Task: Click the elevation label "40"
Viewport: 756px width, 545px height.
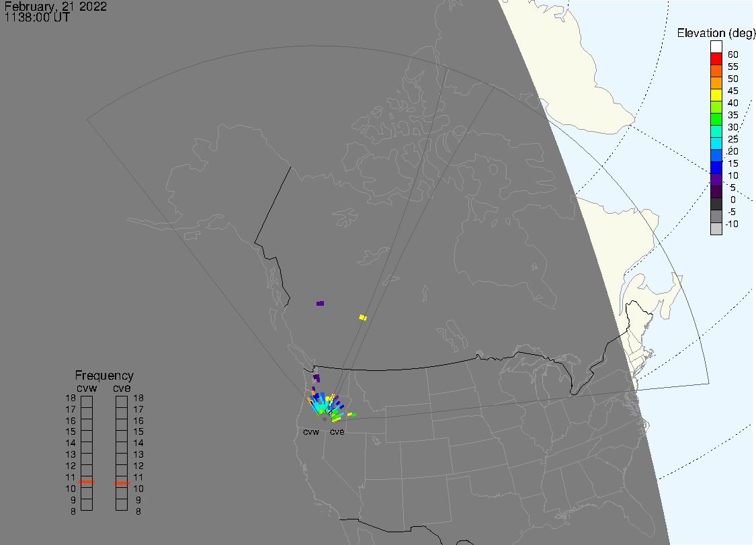Action: point(733,103)
